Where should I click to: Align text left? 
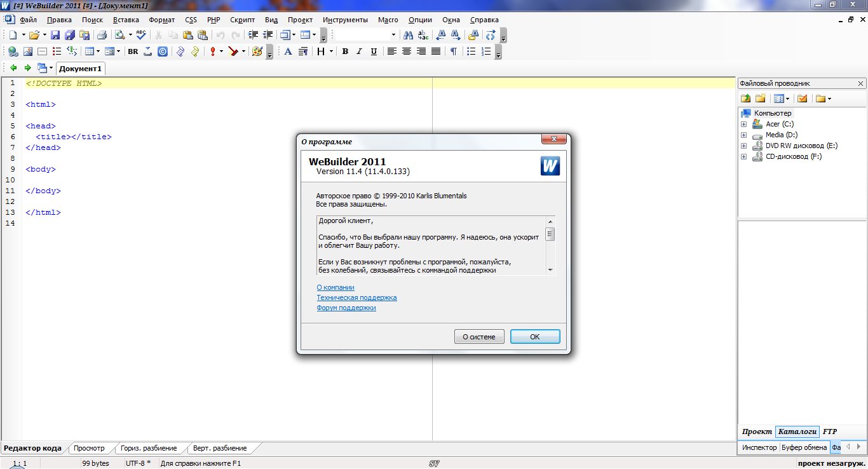pos(391,51)
